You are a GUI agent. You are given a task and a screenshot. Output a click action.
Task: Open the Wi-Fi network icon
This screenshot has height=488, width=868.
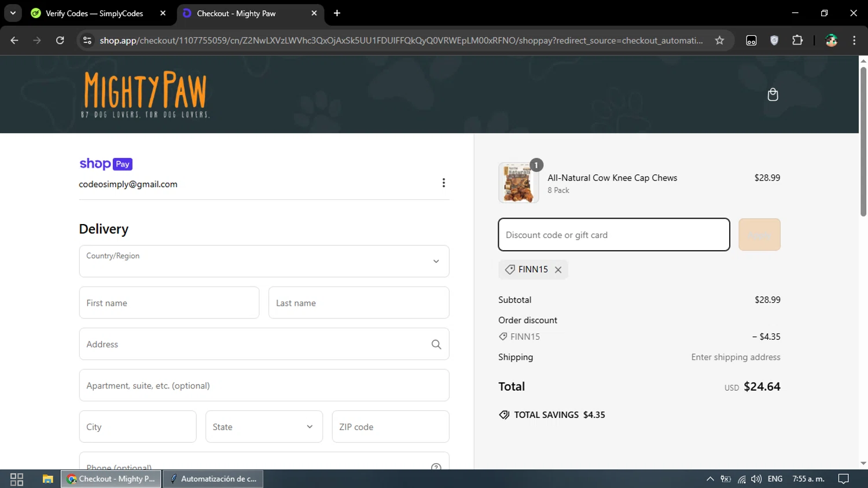[741, 479]
